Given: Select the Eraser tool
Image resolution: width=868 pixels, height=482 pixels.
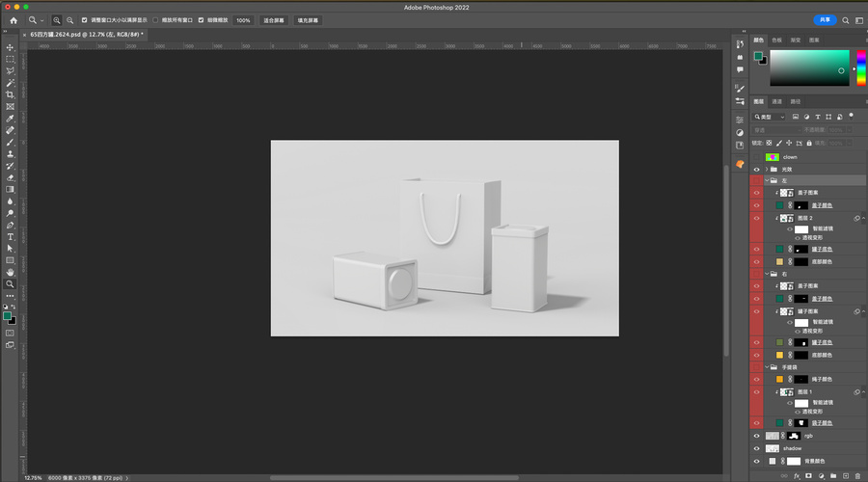Looking at the screenshot, I should pyautogui.click(x=10, y=177).
